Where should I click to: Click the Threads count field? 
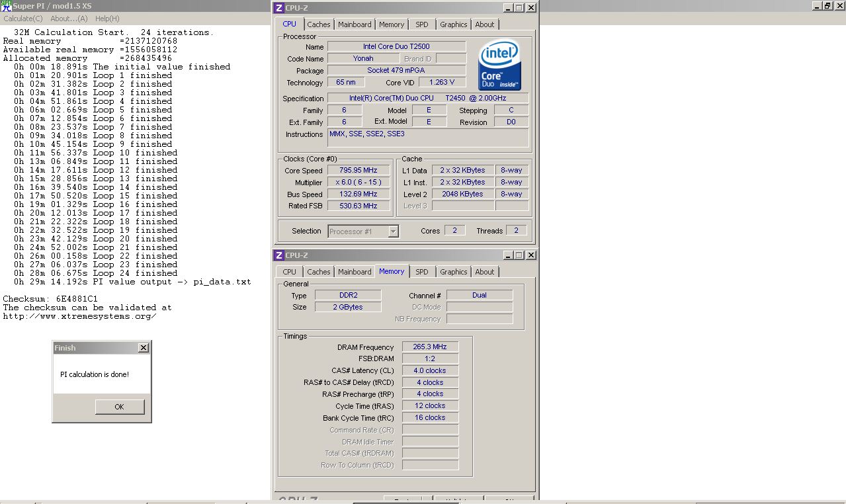[x=517, y=230]
